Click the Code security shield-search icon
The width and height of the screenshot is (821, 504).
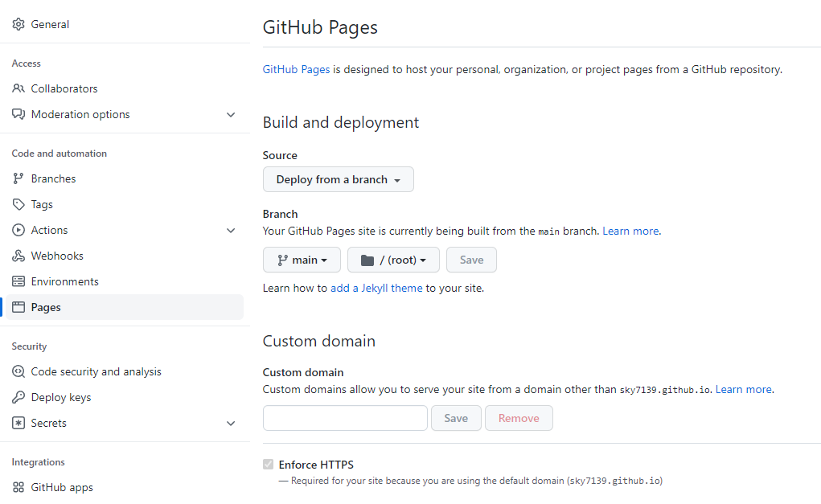coord(18,371)
